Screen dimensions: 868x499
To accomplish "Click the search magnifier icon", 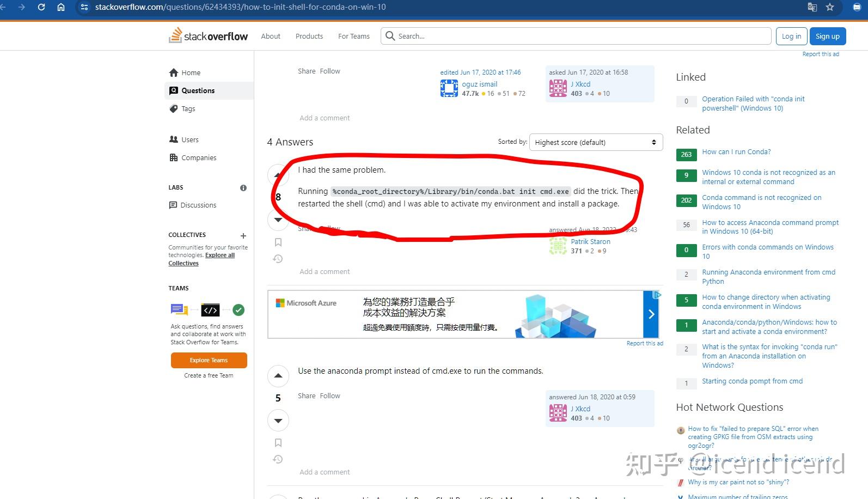I will pyautogui.click(x=390, y=36).
